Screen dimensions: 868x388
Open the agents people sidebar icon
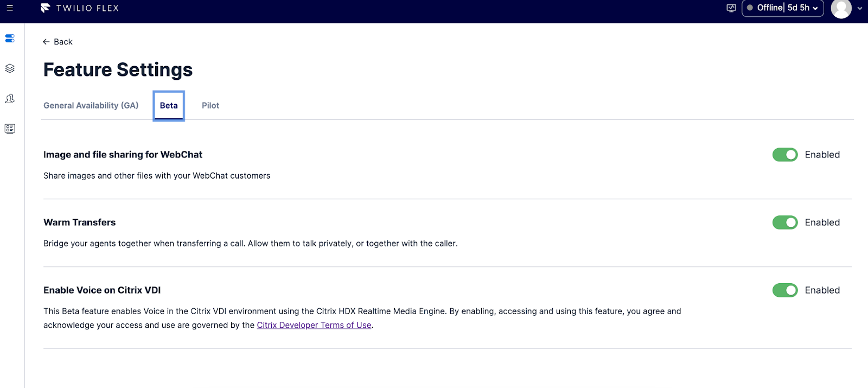[x=10, y=98]
